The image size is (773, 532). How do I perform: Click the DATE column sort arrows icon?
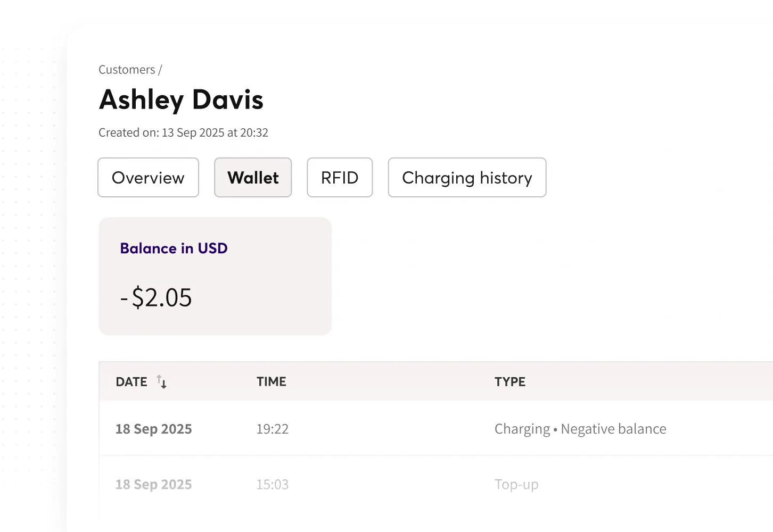tap(162, 381)
